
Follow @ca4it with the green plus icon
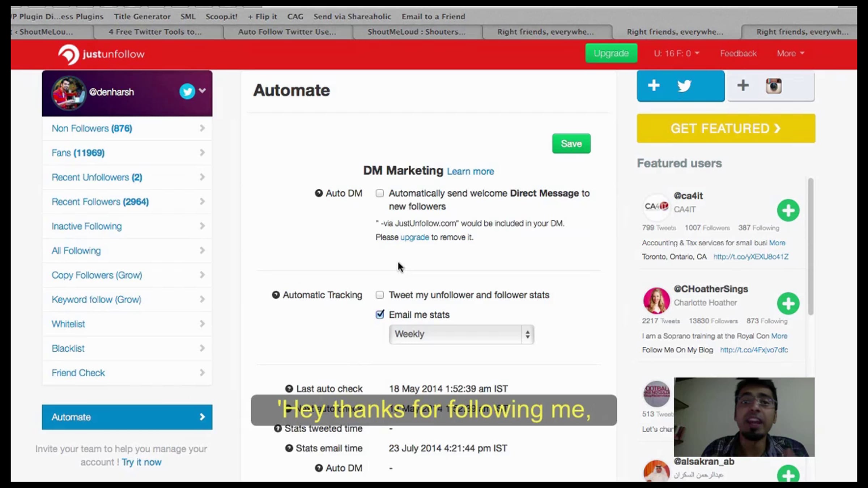point(788,210)
